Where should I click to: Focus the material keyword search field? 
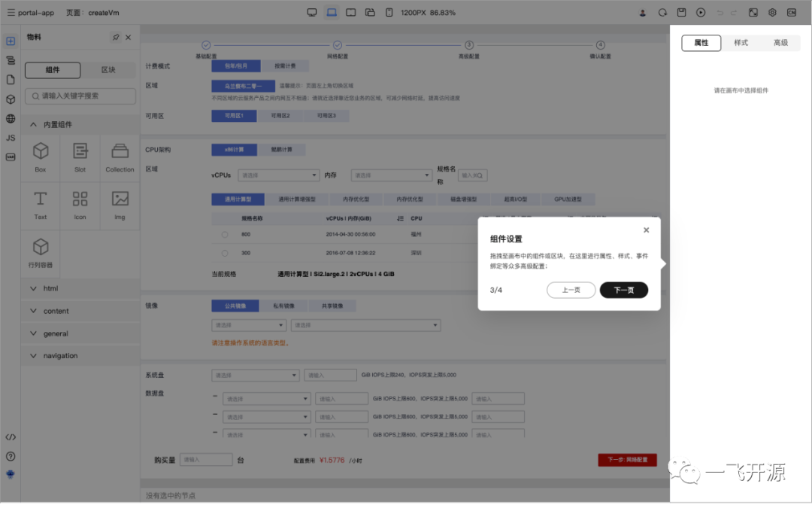coord(80,96)
